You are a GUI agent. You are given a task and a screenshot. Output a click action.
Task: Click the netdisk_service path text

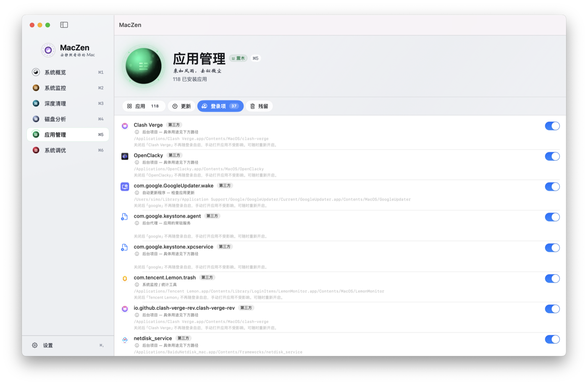pyautogui.click(x=218, y=352)
